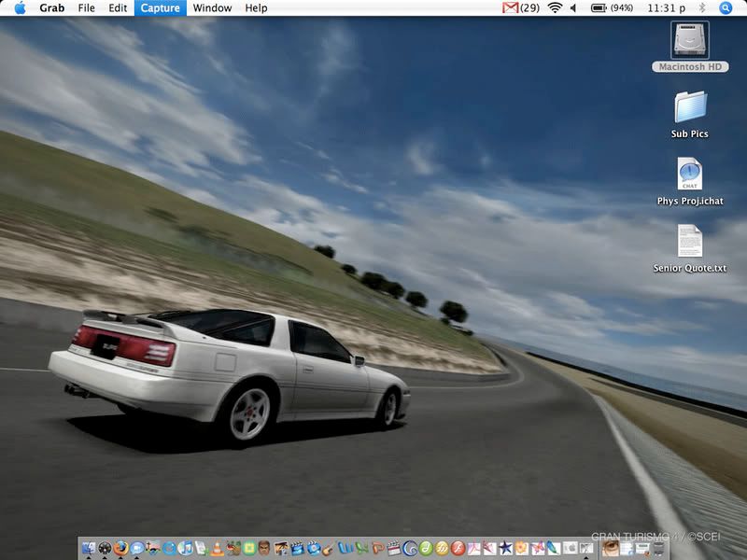Viewport: 747px width, 560px height.
Task: Click the Gmail unread count (29)
Action: [529, 8]
